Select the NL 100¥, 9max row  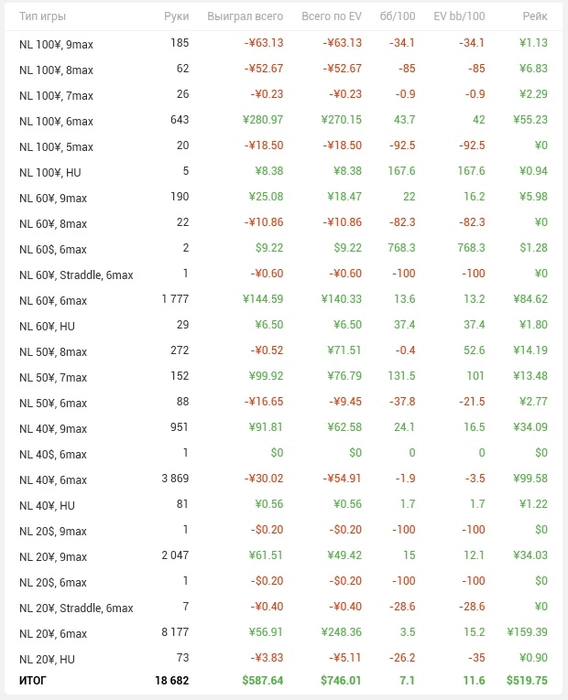pos(284,43)
